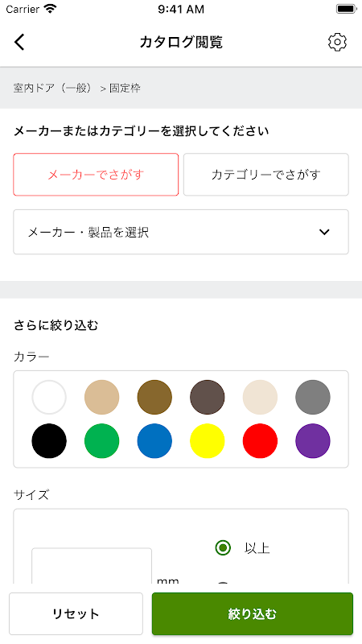Choose the gray color swatch
The image size is (362, 644).
[x=313, y=397]
